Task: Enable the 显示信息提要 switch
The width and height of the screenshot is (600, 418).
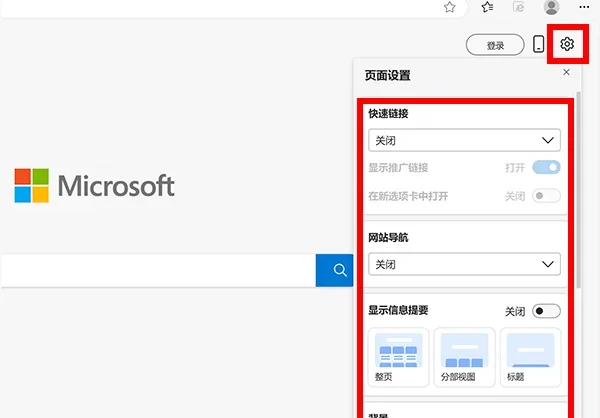Action: pos(546,311)
